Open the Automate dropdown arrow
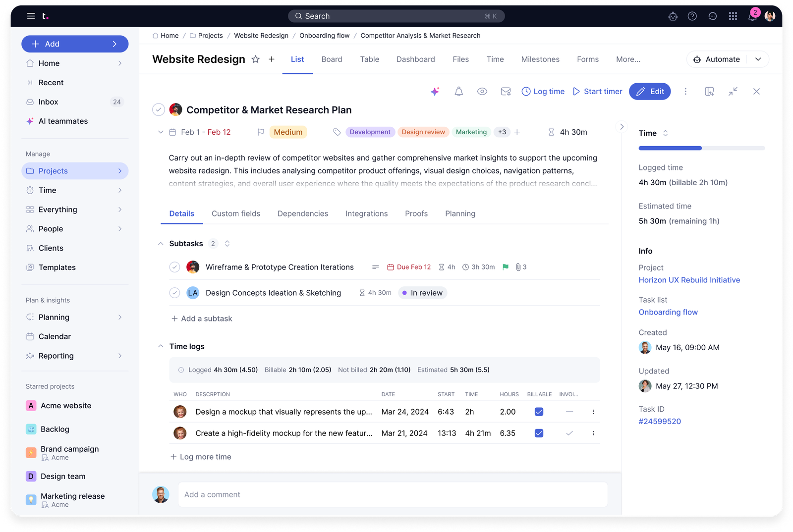The height and width of the screenshot is (532, 793). coord(758,59)
